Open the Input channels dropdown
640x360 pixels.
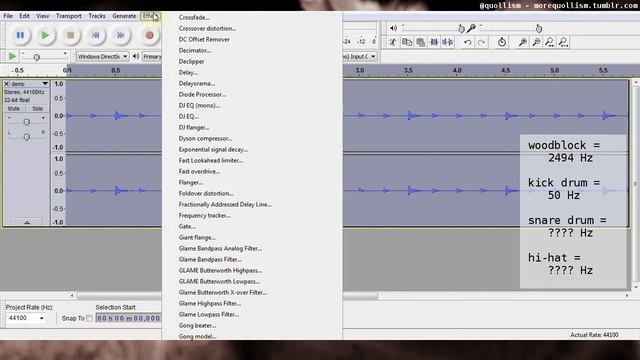(x=360, y=56)
